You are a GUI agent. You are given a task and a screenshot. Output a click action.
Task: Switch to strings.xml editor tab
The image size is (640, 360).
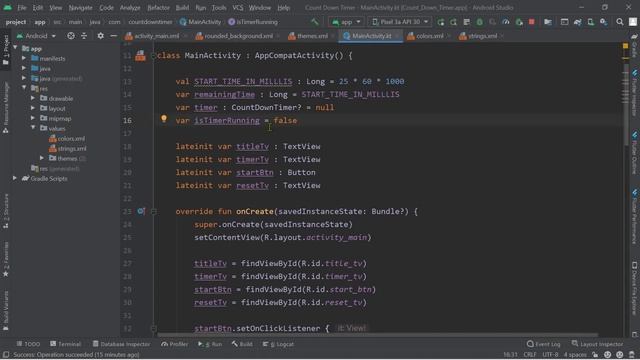click(x=482, y=36)
